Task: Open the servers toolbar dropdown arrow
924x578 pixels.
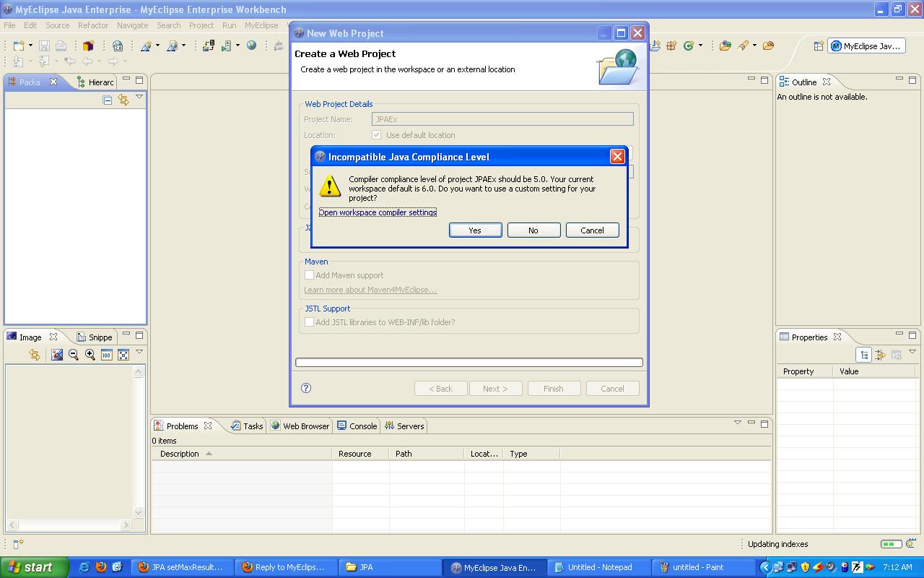Action: coord(237,46)
